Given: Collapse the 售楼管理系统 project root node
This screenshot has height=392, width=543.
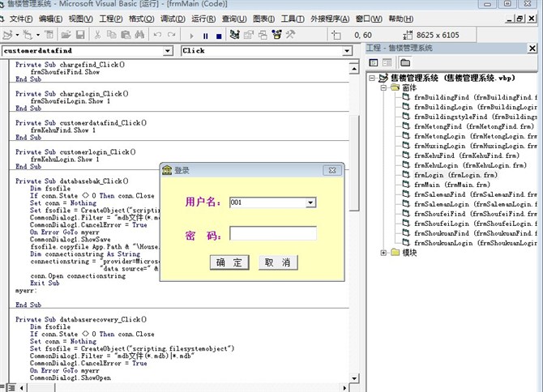Looking at the screenshot, I should point(372,78).
